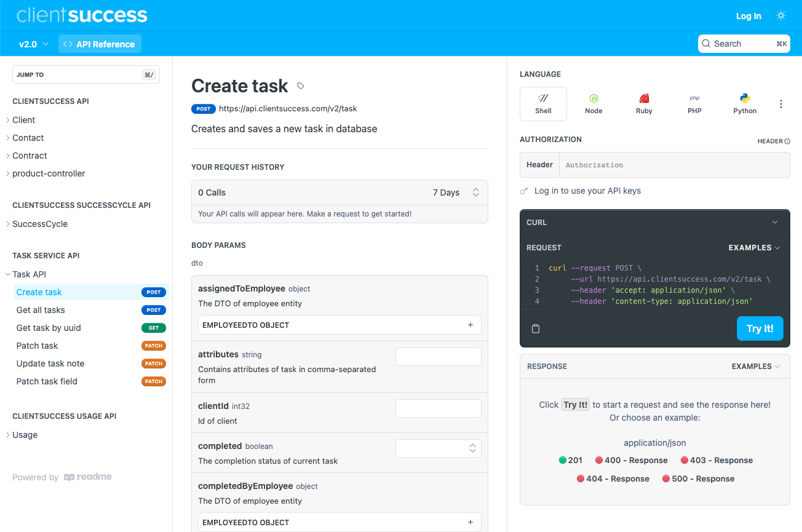Click the endpoint URL https://api.clientsuccess.com/v2/task

point(288,108)
